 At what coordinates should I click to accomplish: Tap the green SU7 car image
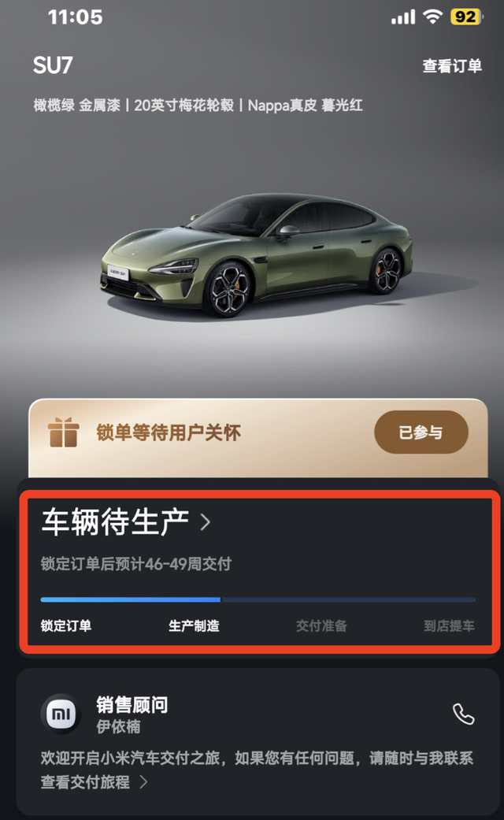click(256, 254)
